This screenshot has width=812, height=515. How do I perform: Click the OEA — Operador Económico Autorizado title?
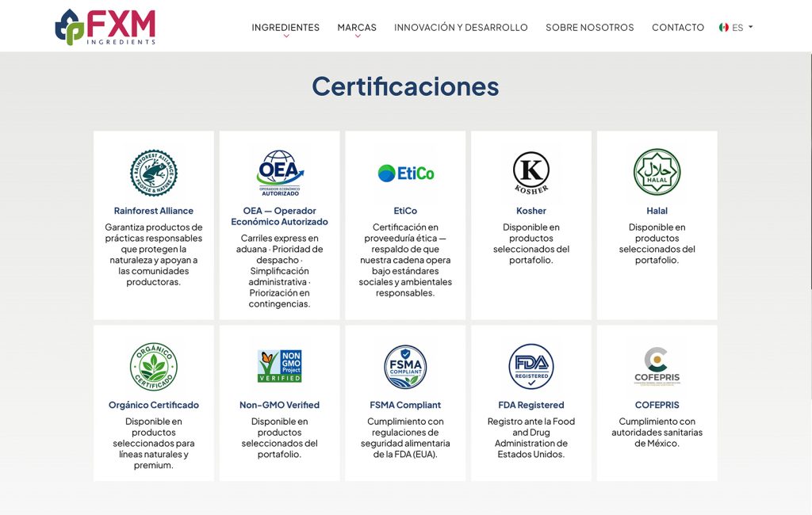(280, 216)
